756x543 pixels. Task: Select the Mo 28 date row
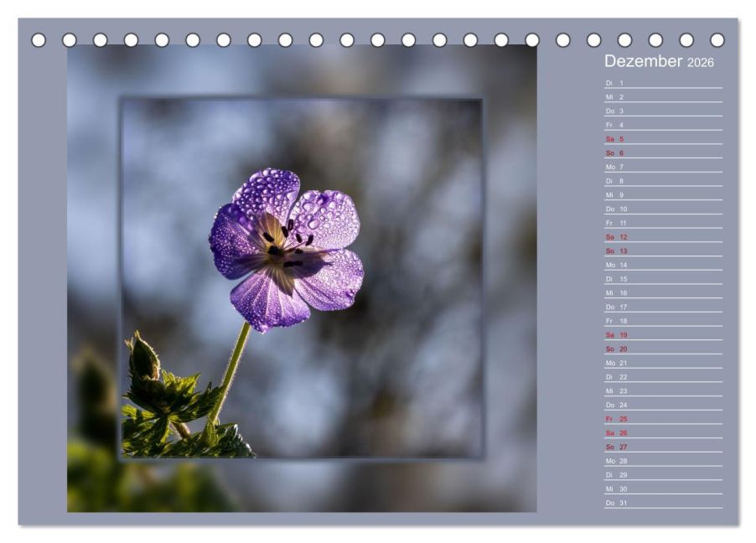click(x=662, y=461)
